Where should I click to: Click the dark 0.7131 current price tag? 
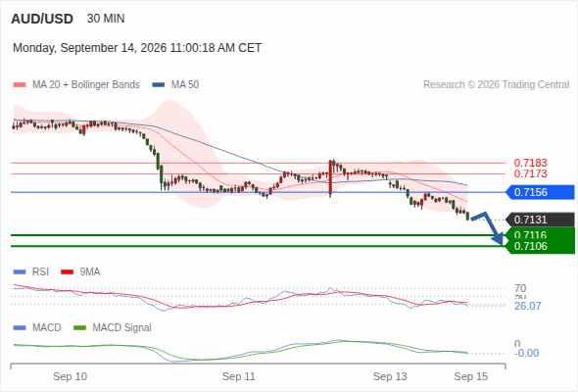click(x=541, y=220)
